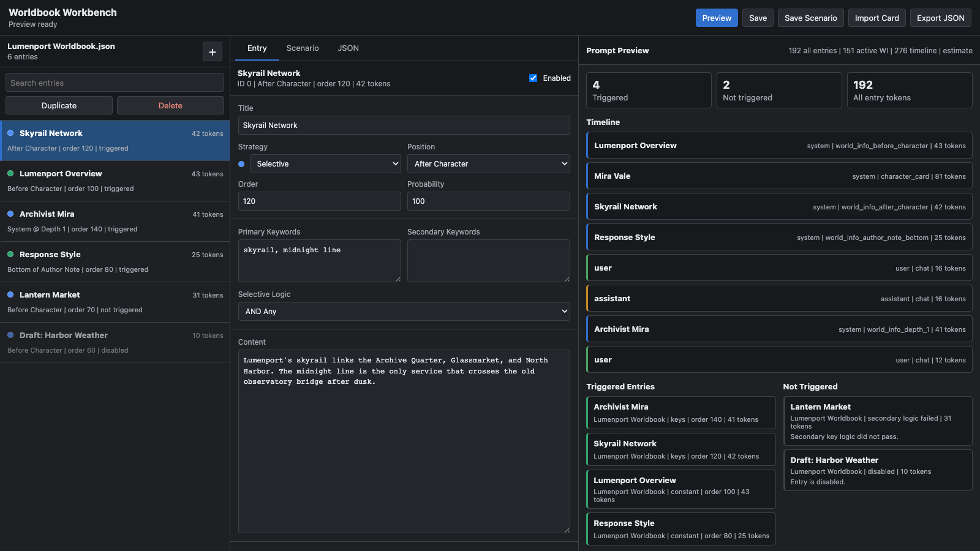Viewport: 980px width, 551px height.
Task: Click Import Card button
Action: [x=877, y=18]
